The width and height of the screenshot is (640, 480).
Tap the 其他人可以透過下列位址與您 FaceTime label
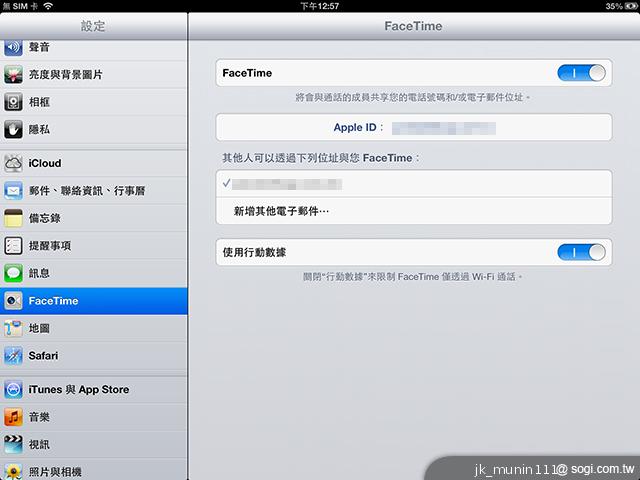point(321,158)
